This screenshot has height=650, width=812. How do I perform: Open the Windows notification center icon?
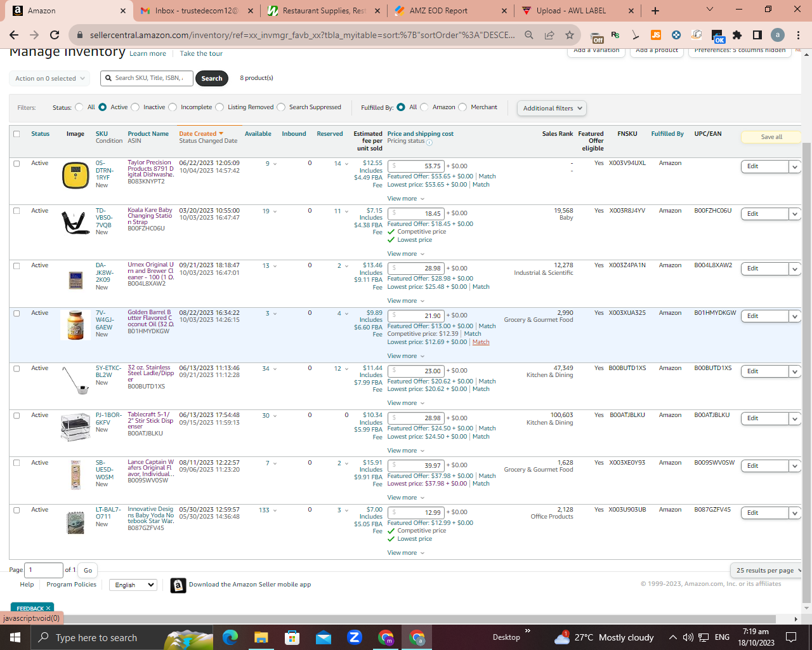791,637
